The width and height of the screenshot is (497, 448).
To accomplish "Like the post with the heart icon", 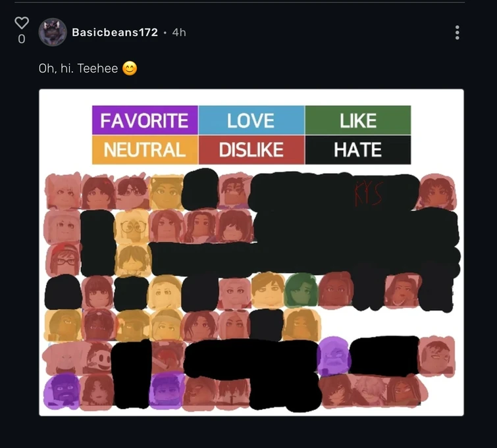I will (22, 23).
